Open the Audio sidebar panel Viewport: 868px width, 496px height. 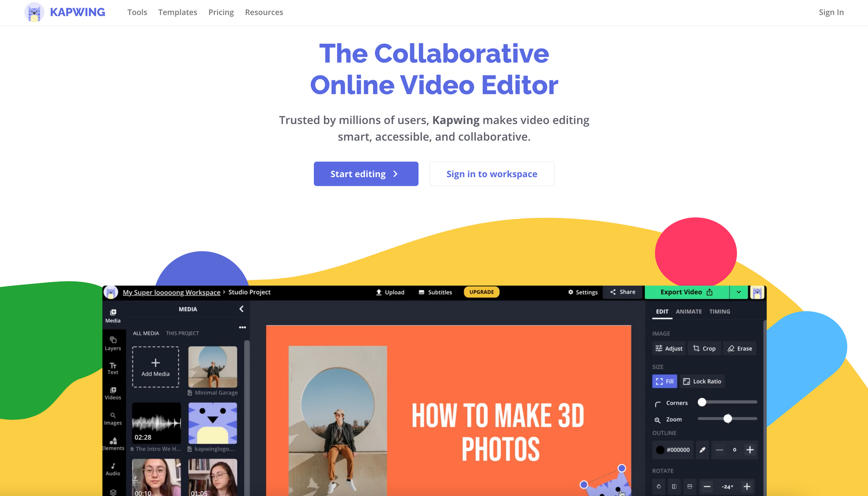(x=113, y=469)
